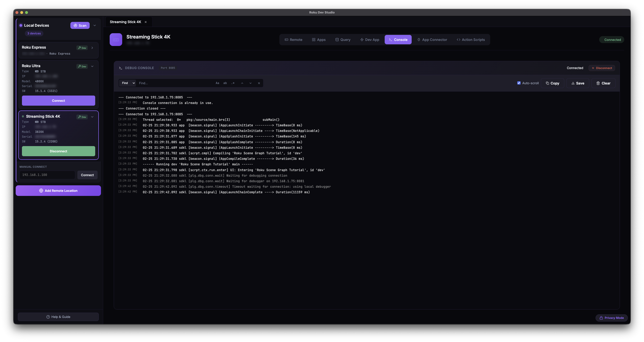The height and width of the screenshot is (342, 644).
Task: Click the software version '15.2.4 (2200)'
Action: tap(46, 142)
